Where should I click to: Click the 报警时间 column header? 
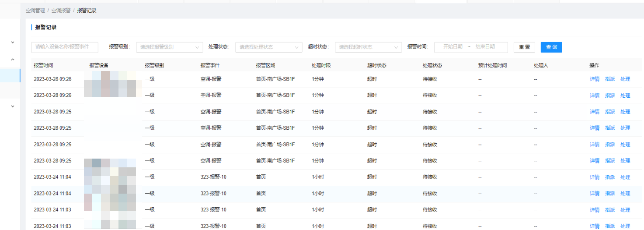(x=43, y=66)
